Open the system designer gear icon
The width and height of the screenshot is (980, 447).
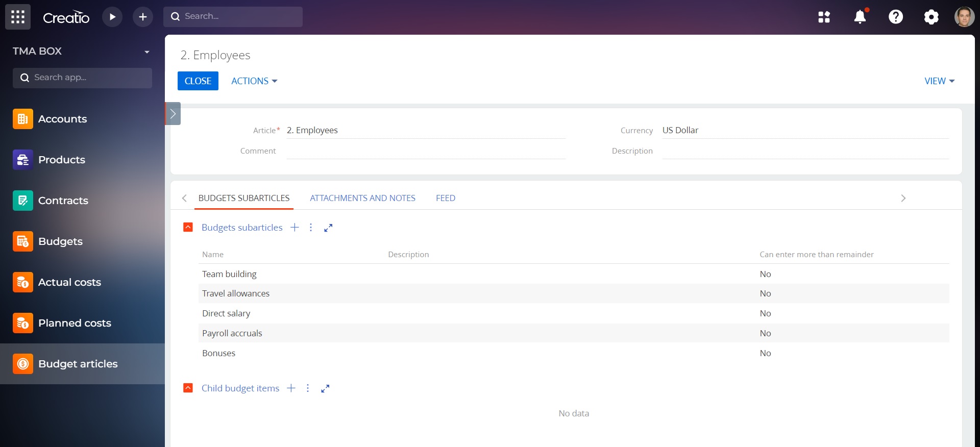click(931, 17)
